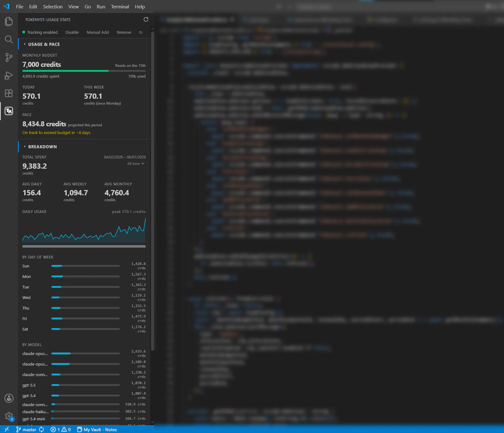Screen dimensions: 504x433
Task: Click the avg daily value 156.4
Action: pyautogui.click(x=32, y=193)
